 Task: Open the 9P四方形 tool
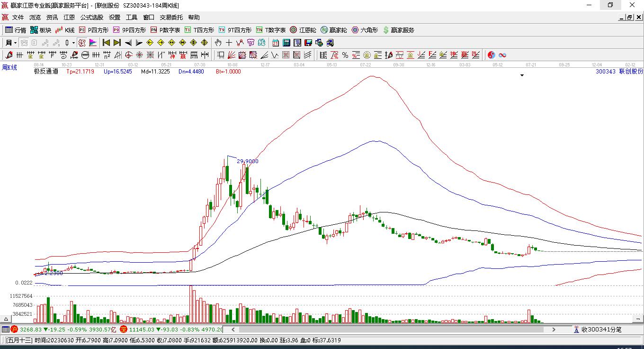tap(129, 30)
